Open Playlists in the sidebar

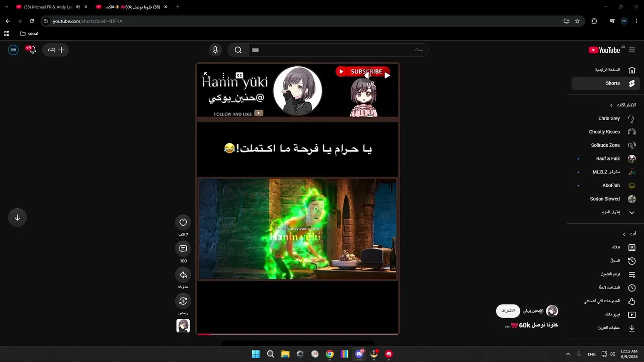pos(606,275)
